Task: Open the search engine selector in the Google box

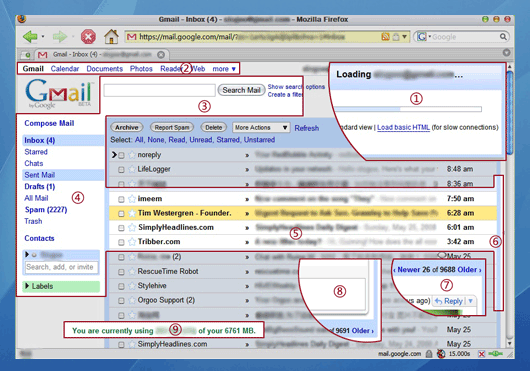Action: point(423,36)
